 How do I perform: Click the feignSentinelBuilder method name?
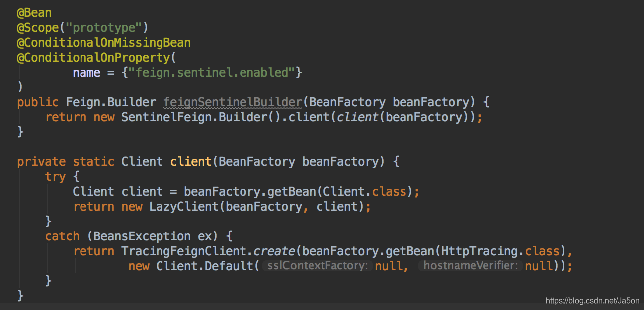click(233, 102)
